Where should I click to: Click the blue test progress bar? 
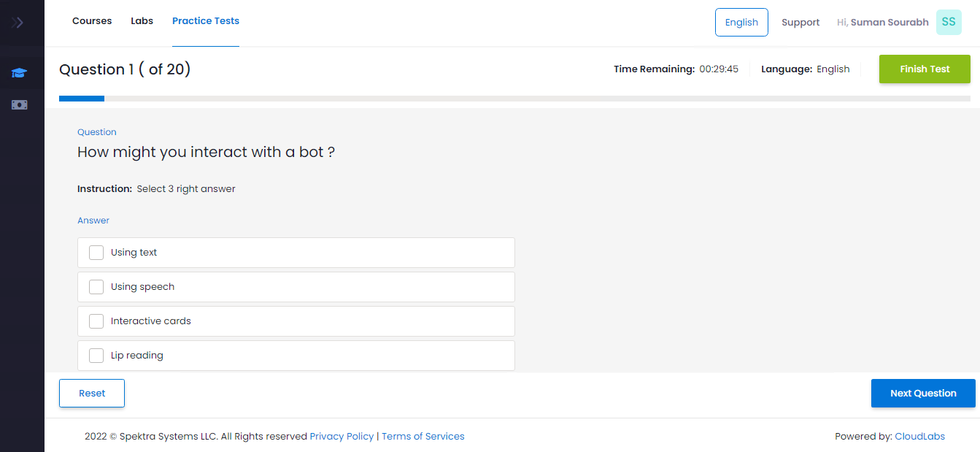tap(82, 98)
